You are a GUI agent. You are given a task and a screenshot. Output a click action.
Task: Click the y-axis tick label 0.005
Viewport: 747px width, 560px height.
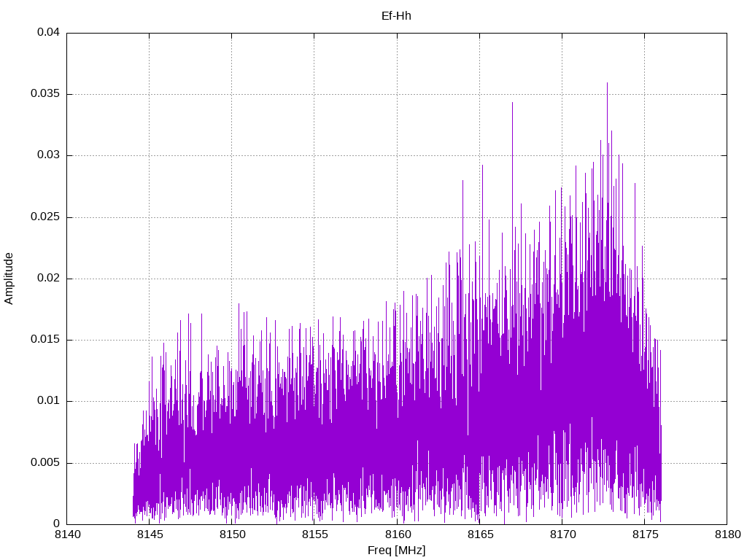click(x=45, y=462)
